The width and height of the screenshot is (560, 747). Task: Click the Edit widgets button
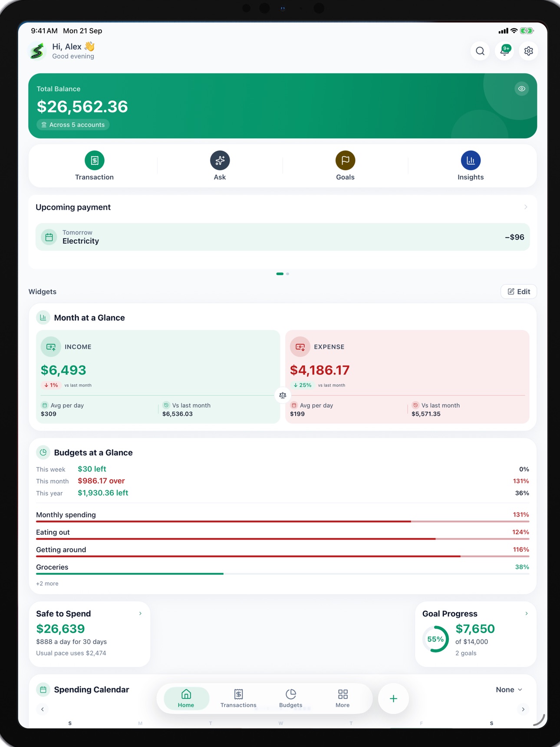click(519, 292)
